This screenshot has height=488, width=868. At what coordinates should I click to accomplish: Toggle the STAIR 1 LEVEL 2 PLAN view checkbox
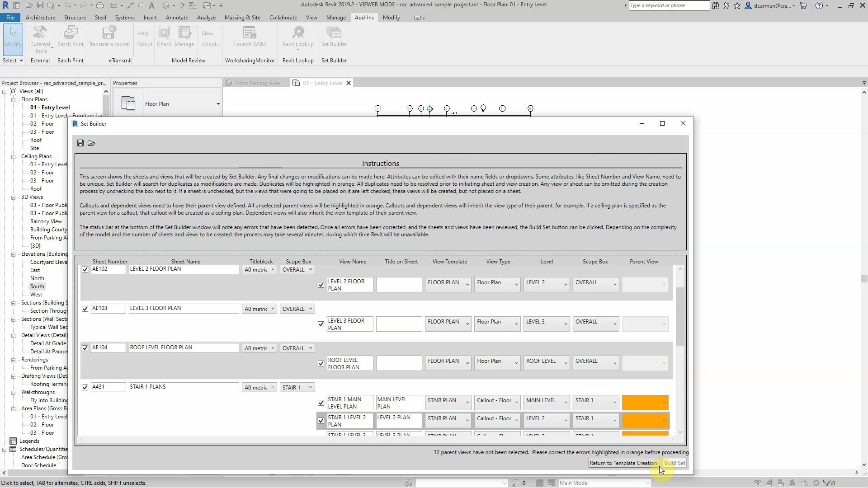tap(321, 421)
